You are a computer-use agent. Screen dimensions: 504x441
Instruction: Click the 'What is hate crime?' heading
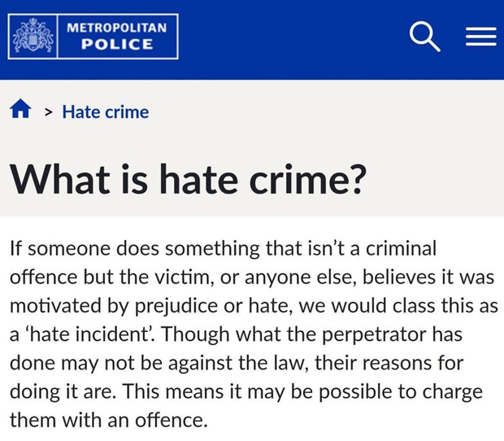pyautogui.click(x=185, y=177)
